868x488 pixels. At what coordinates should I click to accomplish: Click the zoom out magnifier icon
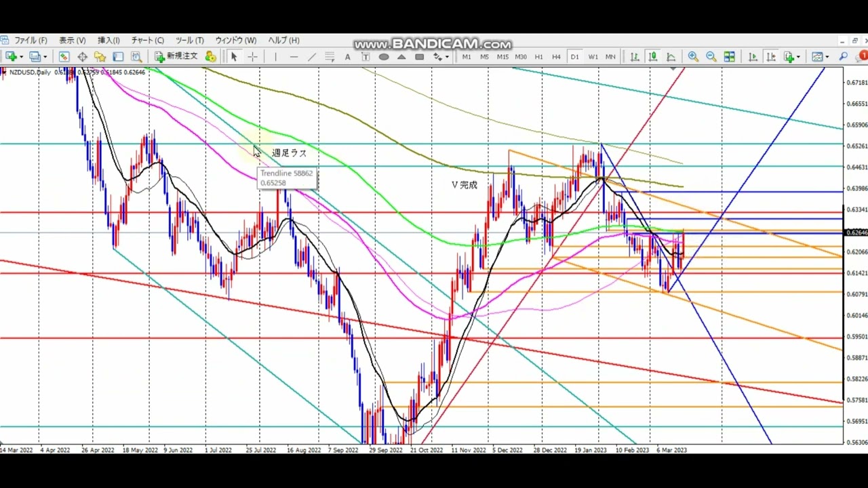(711, 57)
